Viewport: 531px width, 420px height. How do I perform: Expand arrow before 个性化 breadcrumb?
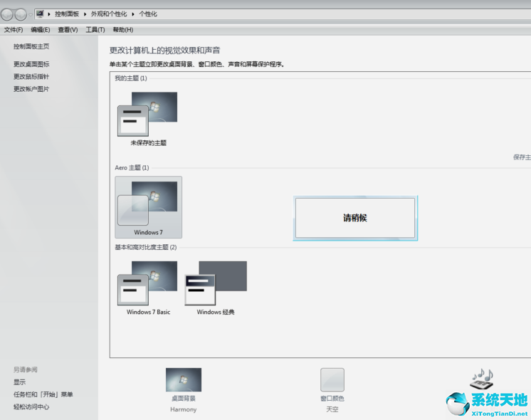[133, 14]
